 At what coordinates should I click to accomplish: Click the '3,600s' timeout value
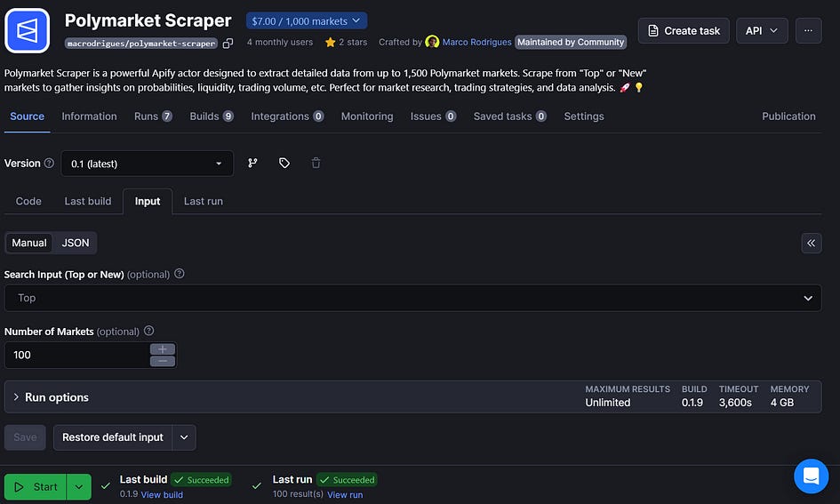[x=735, y=403]
